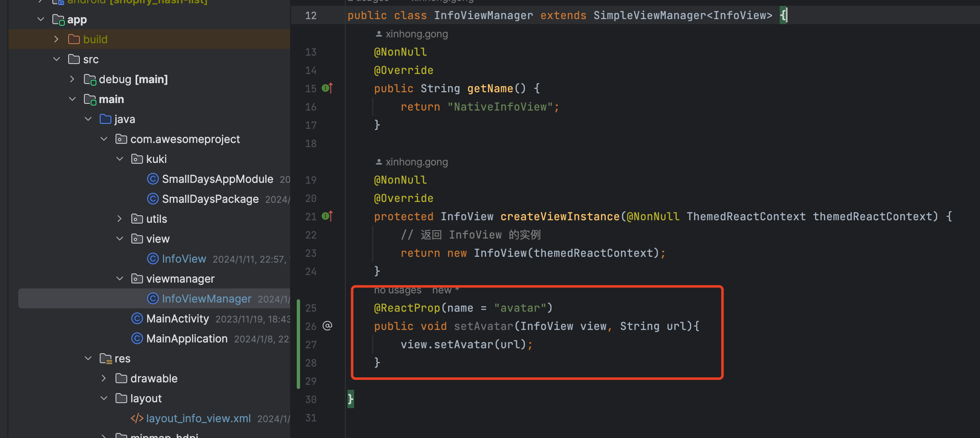Click the view package icon
The height and width of the screenshot is (438, 980).
137,239
